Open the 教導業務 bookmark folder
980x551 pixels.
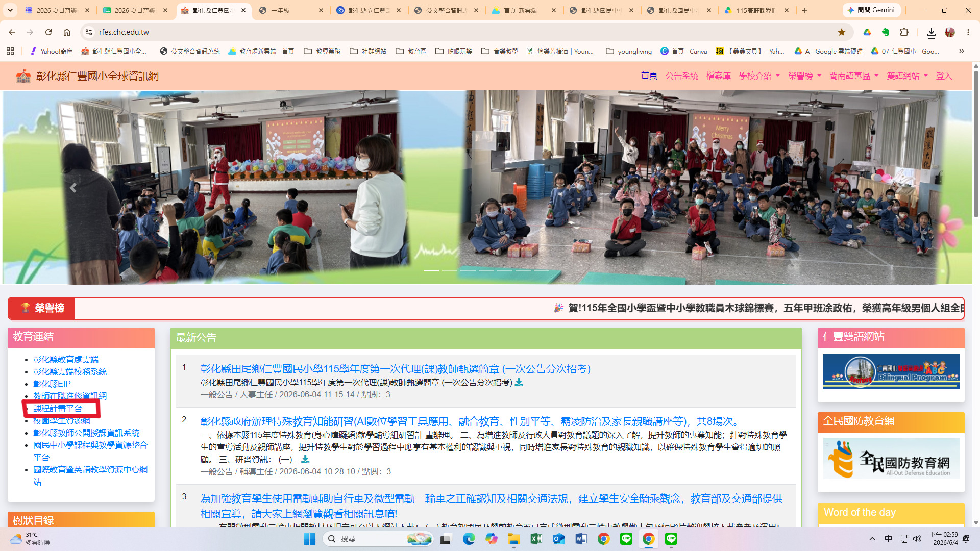click(322, 51)
